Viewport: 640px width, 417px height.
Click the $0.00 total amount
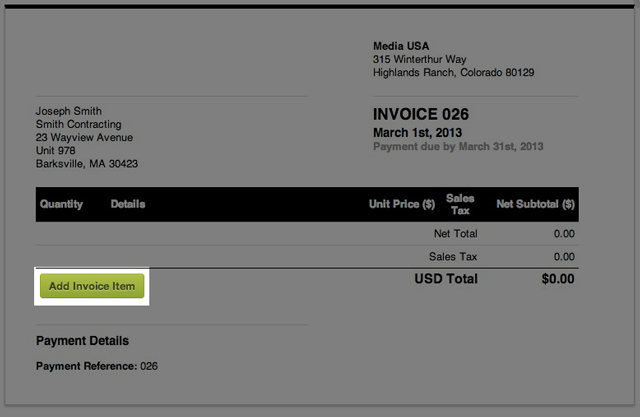558,279
